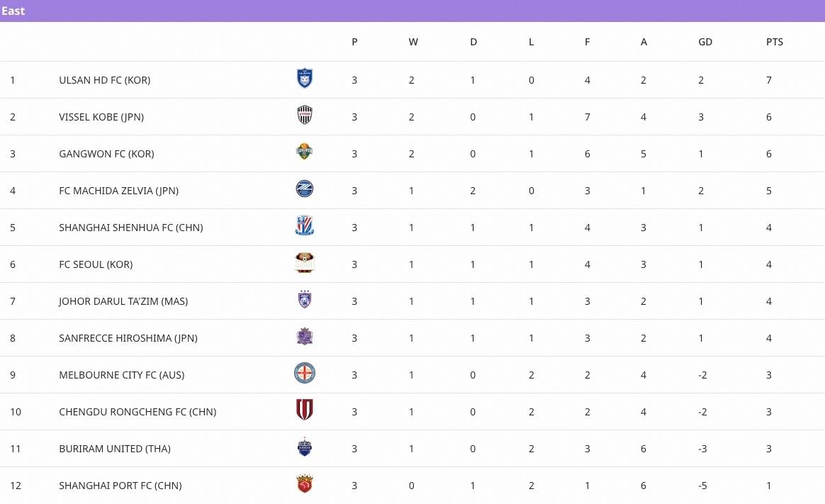Click the FC Seoul club crest

click(x=305, y=263)
